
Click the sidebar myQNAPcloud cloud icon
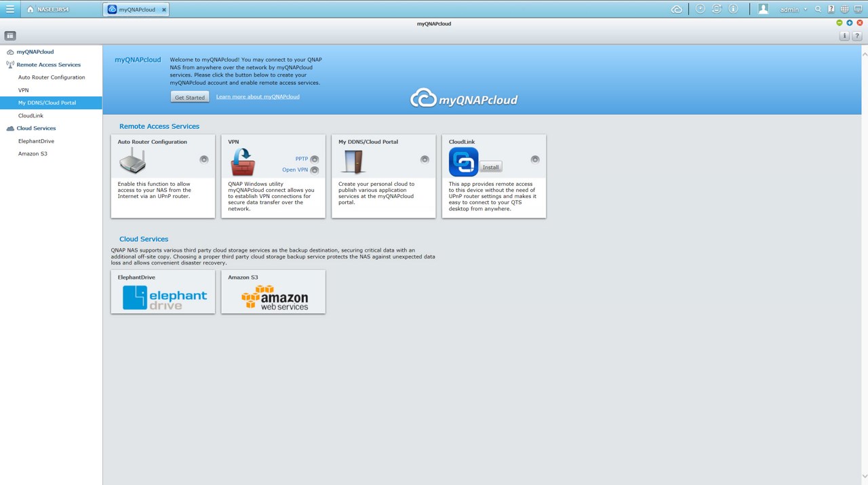click(x=10, y=52)
